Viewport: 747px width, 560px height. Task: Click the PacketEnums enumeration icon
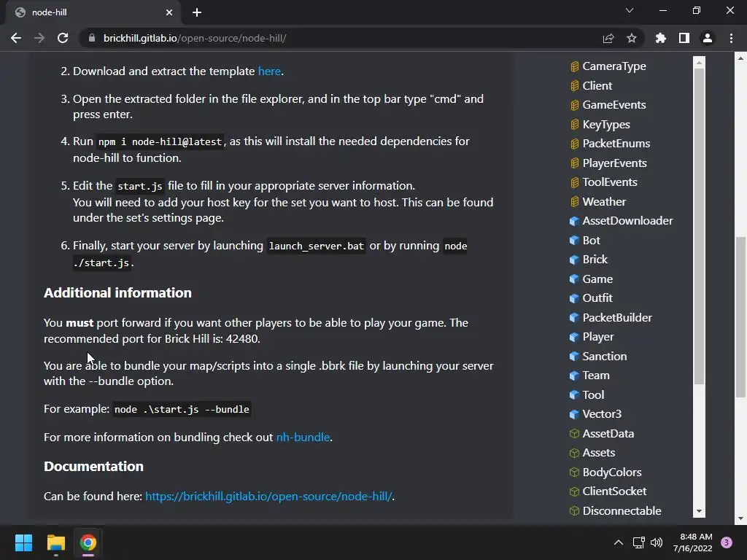pyautogui.click(x=575, y=144)
